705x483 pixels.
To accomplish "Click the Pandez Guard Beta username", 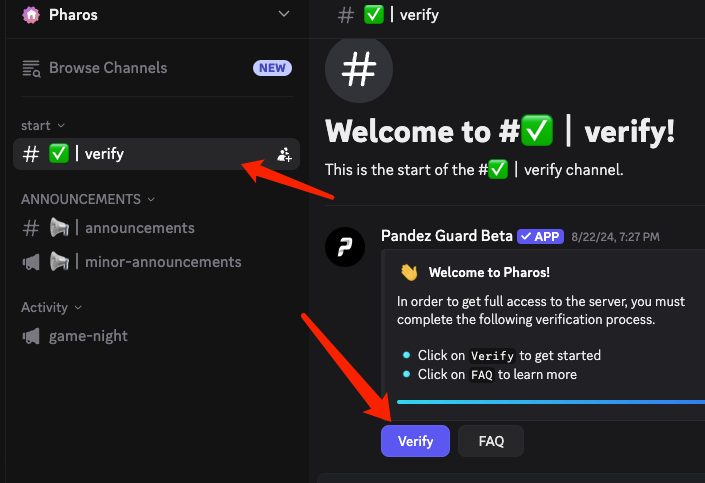I will (x=446, y=236).
